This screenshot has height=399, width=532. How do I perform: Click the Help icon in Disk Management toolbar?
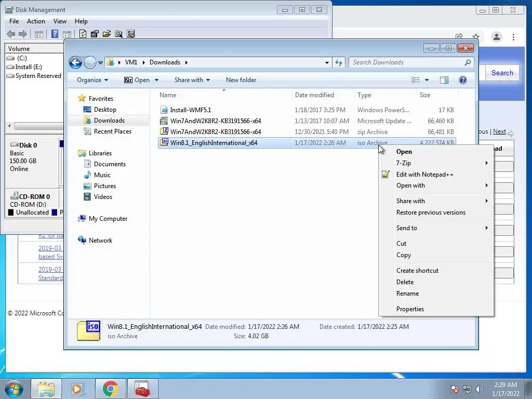tap(55, 34)
